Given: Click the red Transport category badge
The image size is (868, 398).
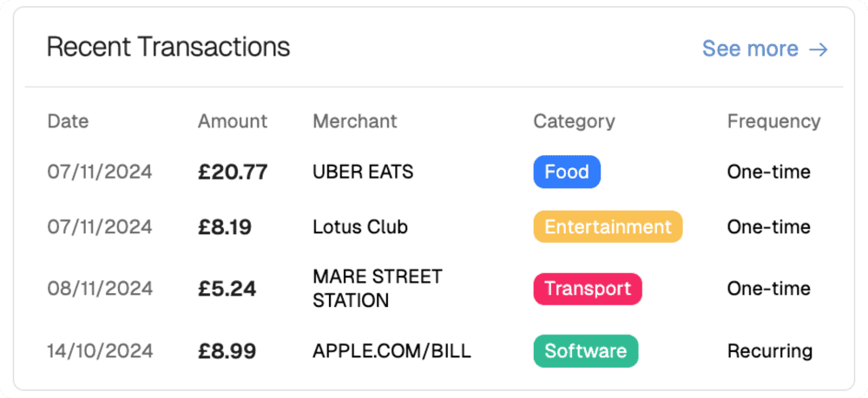Looking at the screenshot, I should (x=587, y=289).
